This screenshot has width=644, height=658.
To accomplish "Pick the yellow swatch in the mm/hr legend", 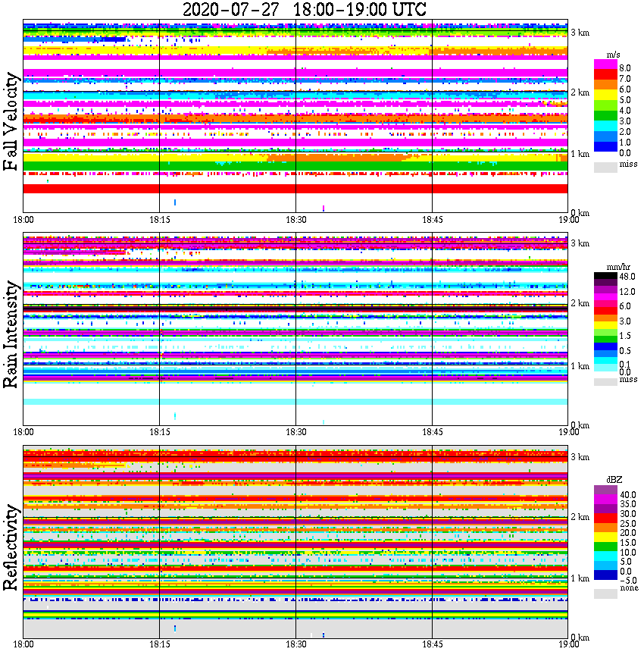I will tap(605, 324).
